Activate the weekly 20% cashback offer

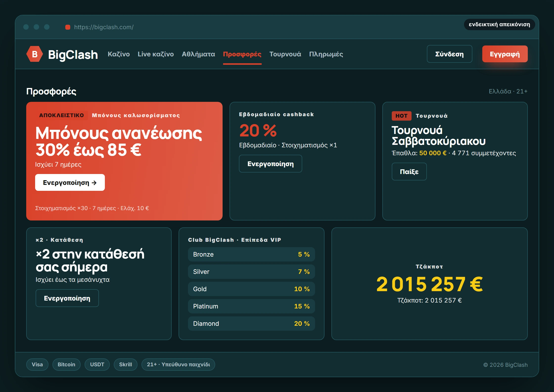point(271,164)
